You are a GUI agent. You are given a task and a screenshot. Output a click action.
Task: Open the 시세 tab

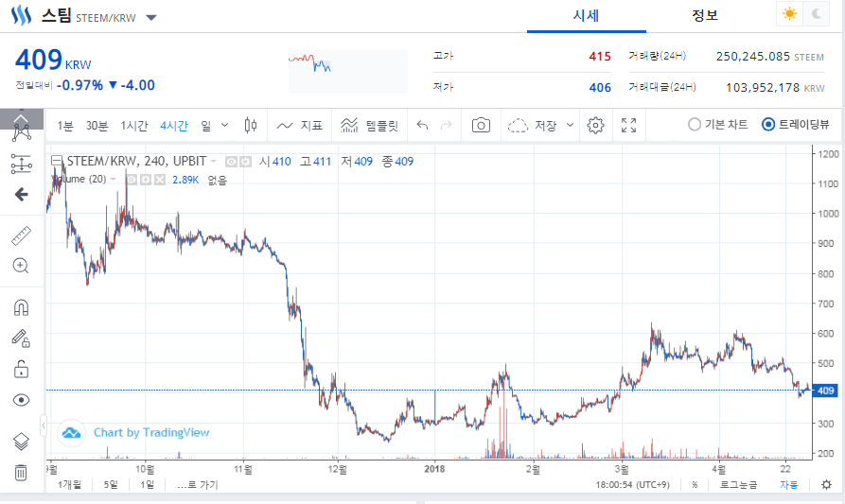586,15
